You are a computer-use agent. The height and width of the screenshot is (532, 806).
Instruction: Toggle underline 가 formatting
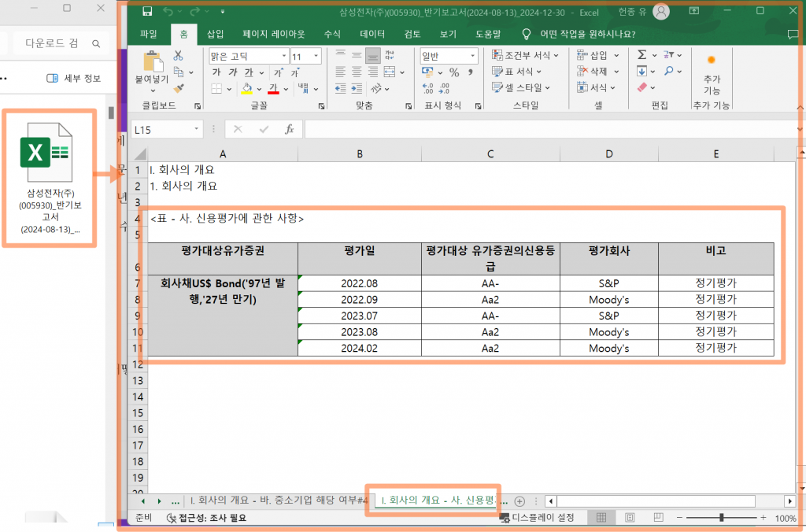249,72
